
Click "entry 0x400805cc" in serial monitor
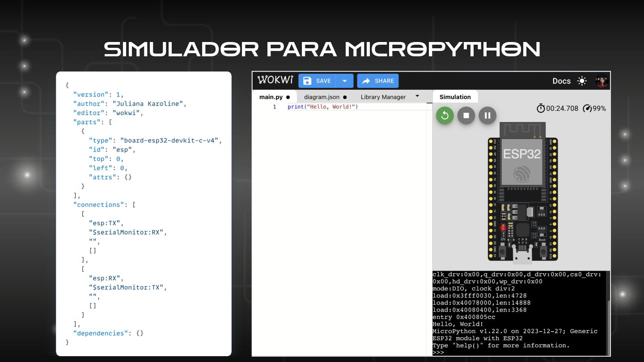tap(464, 317)
